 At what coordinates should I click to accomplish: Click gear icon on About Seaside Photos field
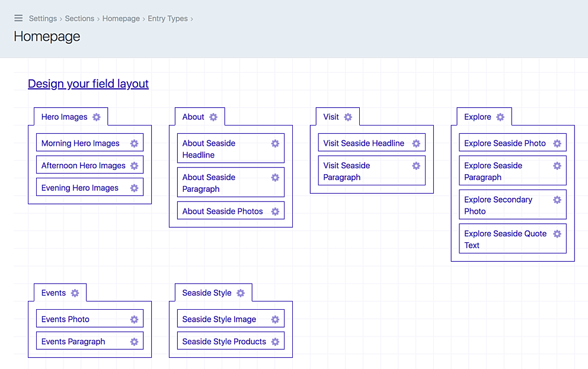[275, 211]
